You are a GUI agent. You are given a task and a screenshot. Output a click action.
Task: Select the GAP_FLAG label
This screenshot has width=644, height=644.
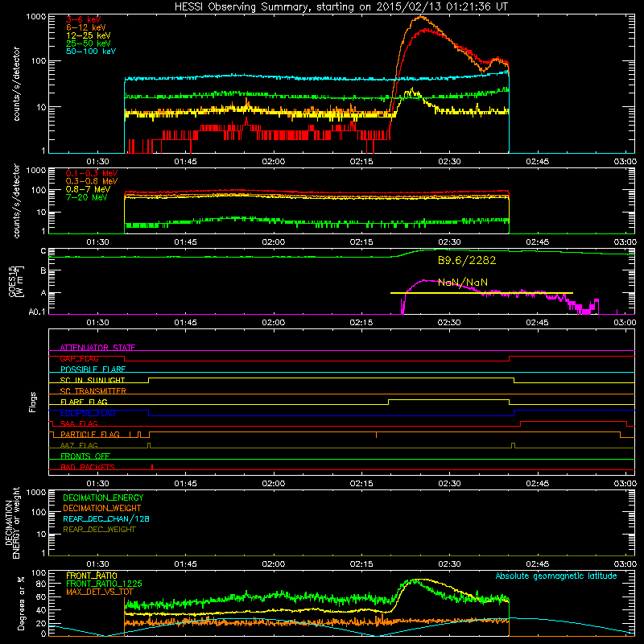79,358
